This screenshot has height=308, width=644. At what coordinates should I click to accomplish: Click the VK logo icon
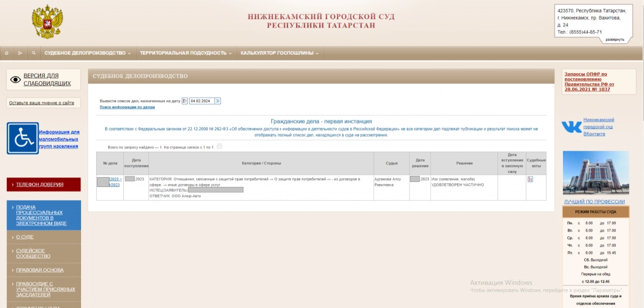[572, 127]
